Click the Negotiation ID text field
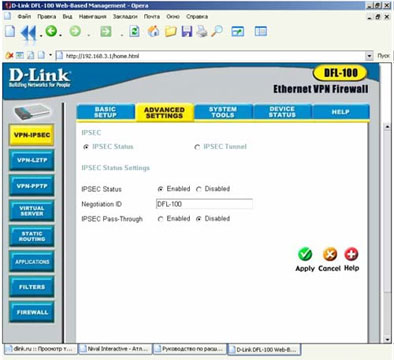 204,204
